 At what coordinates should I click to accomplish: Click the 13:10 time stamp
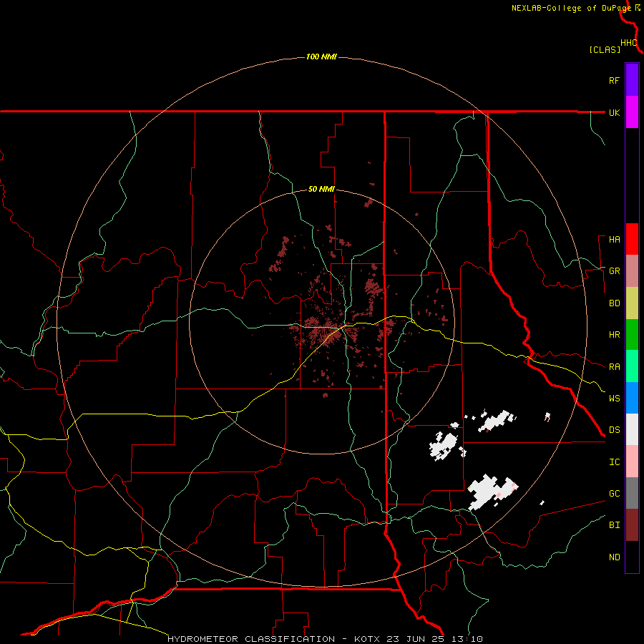[469, 639]
